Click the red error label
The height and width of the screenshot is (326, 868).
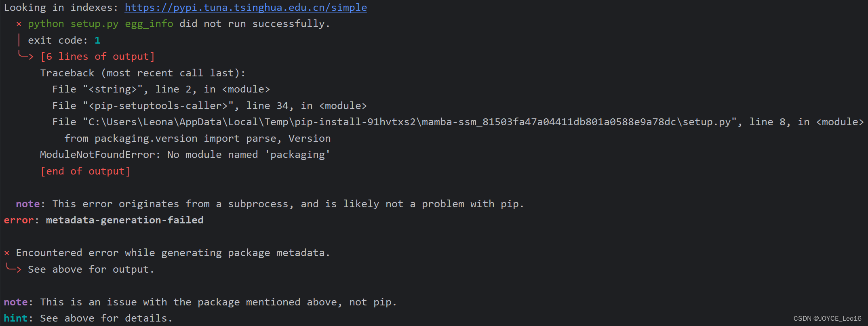coord(19,220)
